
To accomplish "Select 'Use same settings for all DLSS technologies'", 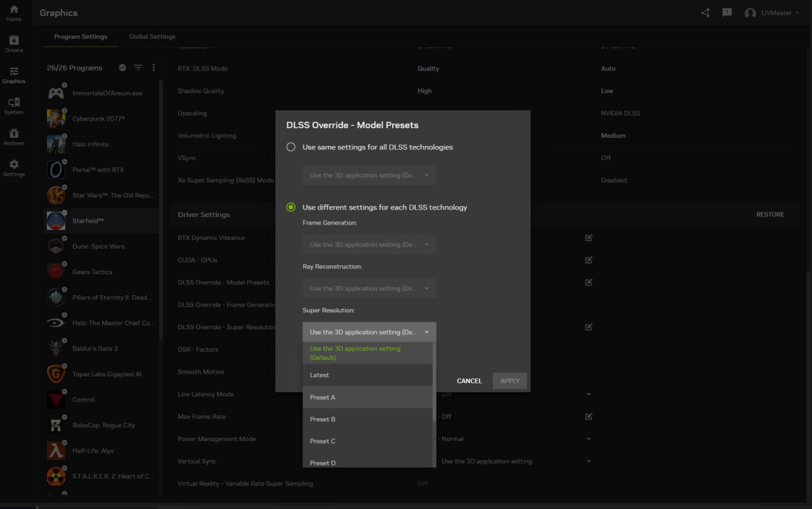I will pos(291,147).
